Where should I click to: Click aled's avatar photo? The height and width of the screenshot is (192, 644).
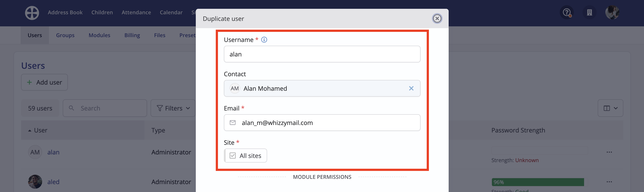pyautogui.click(x=35, y=182)
